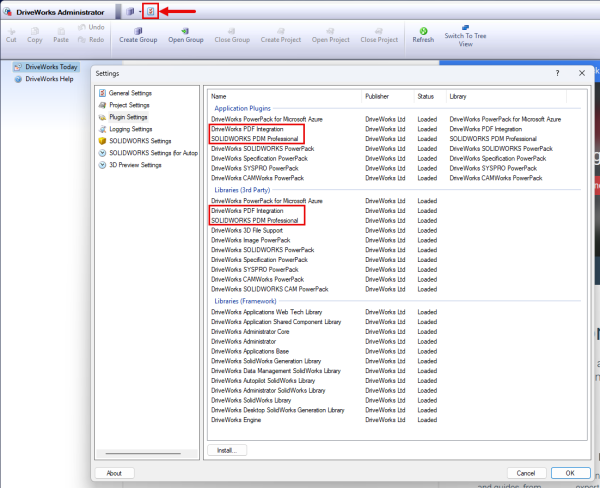Click the OK button in Settings
Screen dimensions: 600x488
point(569,473)
